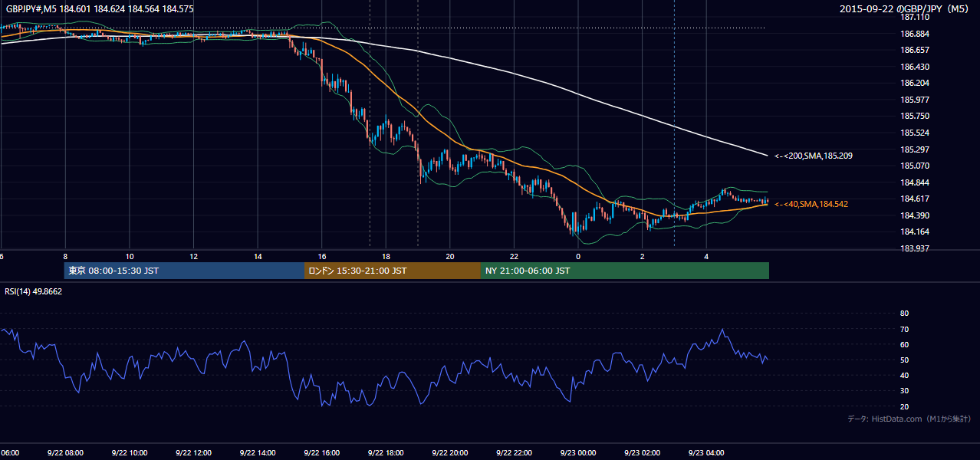This screenshot has height=460, width=980.
Task: Click the 185.297 price axis label
Action: pos(914,149)
